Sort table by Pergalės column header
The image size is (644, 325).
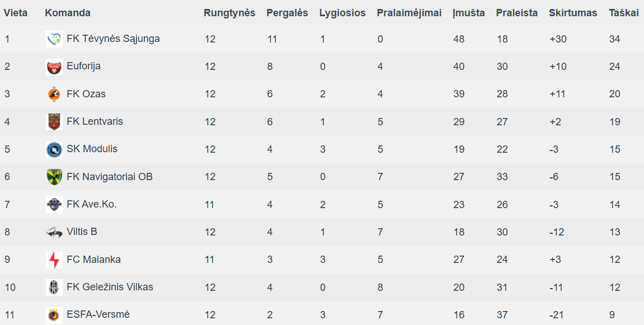[x=287, y=13]
